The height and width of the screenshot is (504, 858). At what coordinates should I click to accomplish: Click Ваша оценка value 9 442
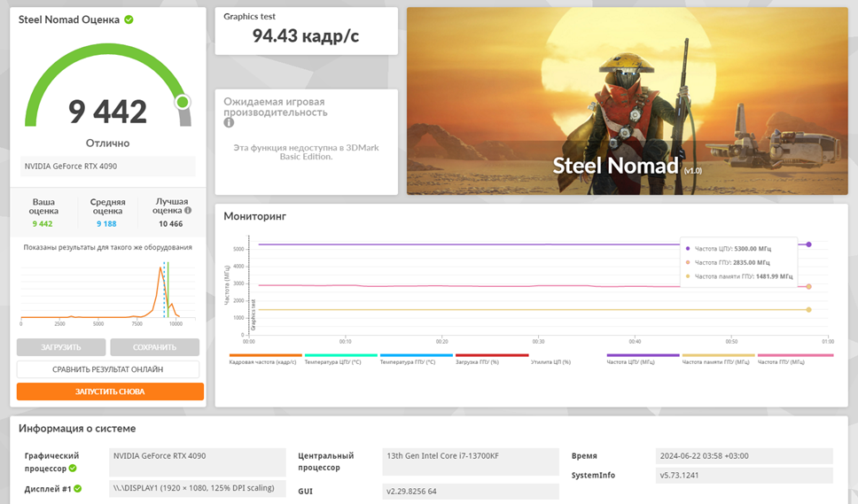click(43, 223)
